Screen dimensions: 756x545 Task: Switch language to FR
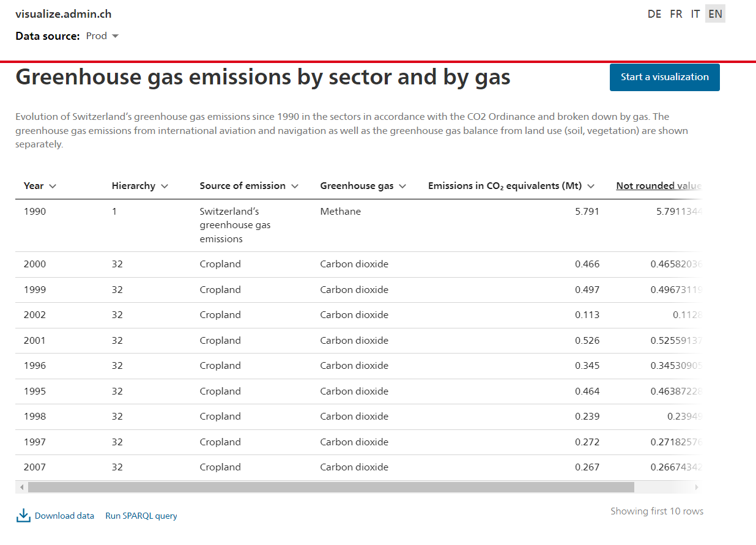coord(676,14)
